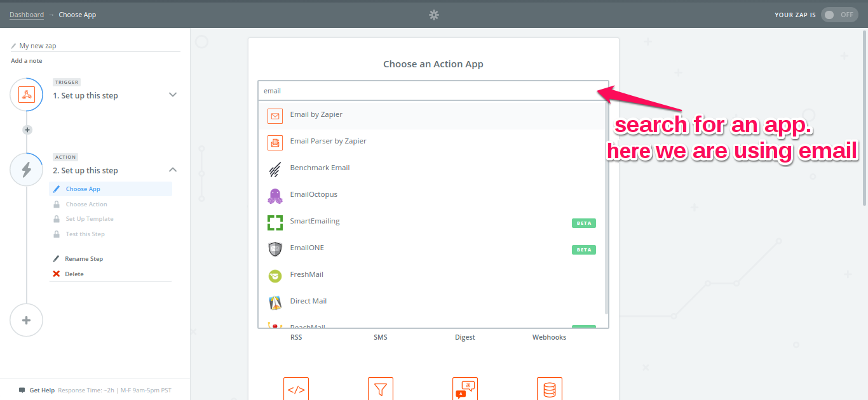Click the Email Parser by Zapier icon

tap(275, 143)
